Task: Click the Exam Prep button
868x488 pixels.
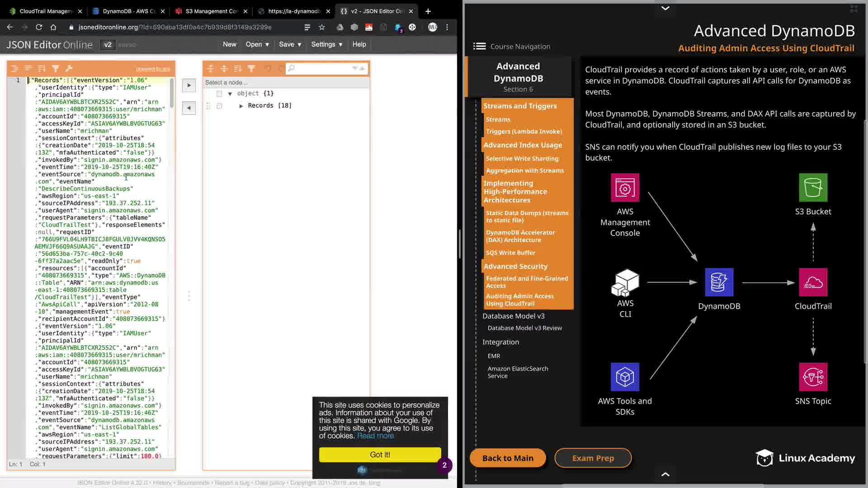Action: [593, 458]
